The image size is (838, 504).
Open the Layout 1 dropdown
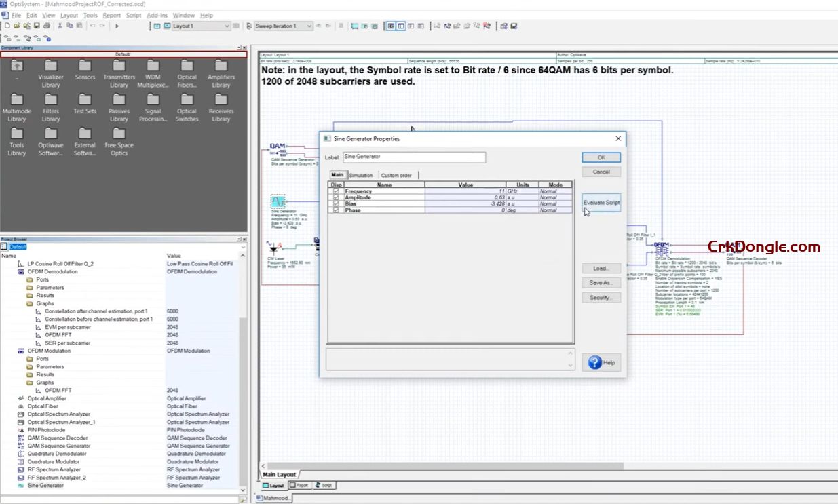click(x=227, y=26)
